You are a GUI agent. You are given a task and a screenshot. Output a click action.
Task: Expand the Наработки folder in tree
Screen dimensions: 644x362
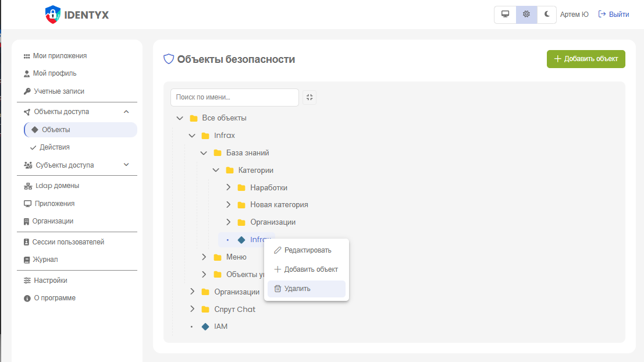[x=228, y=187]
